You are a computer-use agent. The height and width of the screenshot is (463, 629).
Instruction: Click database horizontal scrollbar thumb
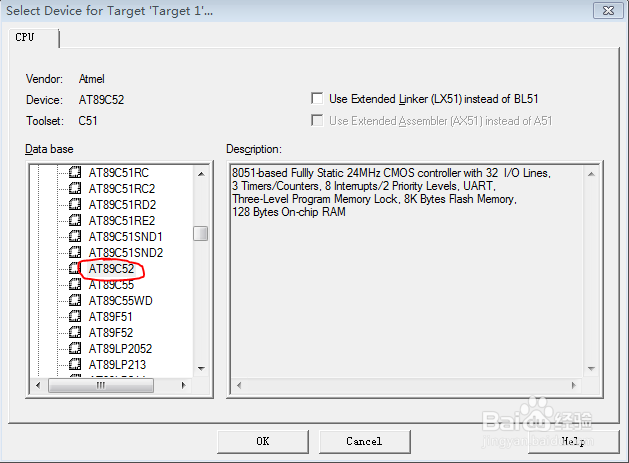coord(101,385)
